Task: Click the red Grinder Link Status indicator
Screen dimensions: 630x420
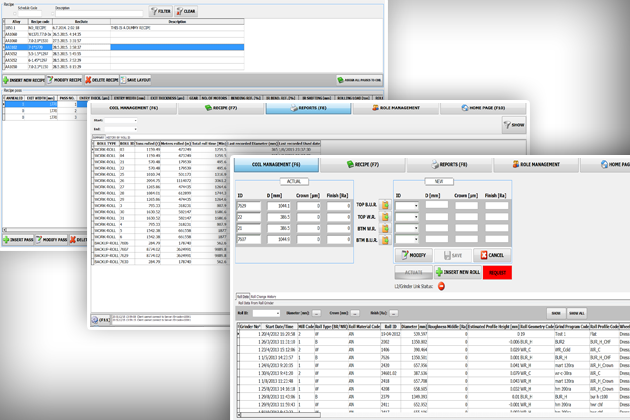Action: coord(441,287)
